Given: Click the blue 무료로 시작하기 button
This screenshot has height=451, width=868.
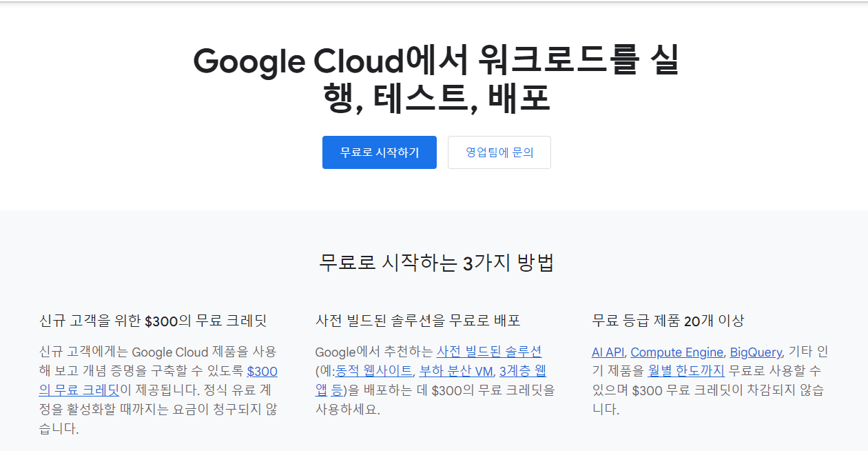Looking at the screenshot, I should 380,152.
